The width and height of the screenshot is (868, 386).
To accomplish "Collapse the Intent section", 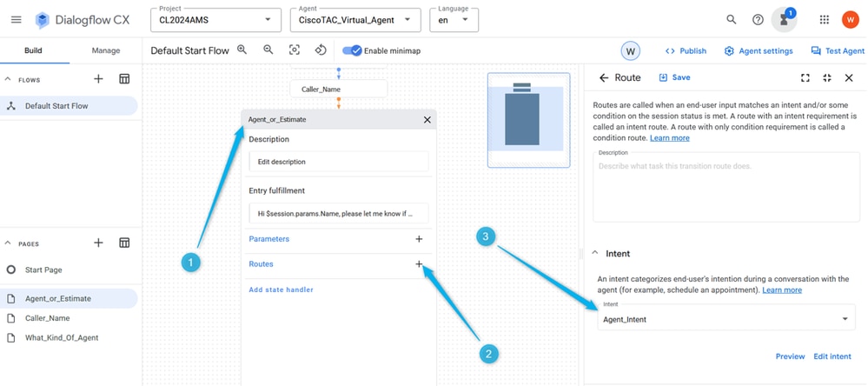I will click(595, 253).
